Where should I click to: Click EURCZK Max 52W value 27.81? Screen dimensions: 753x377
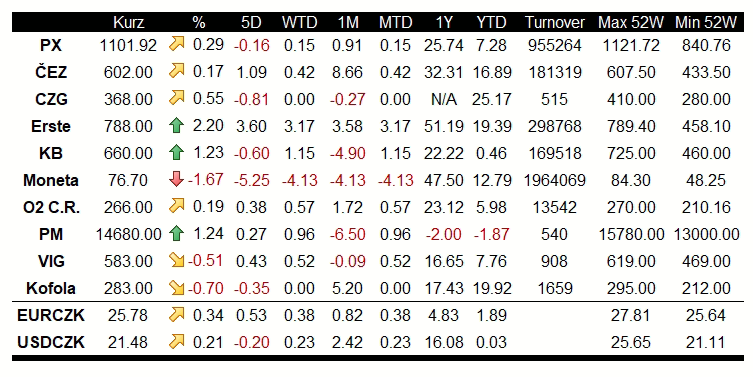pyautogui.click(x=631, y=315)
